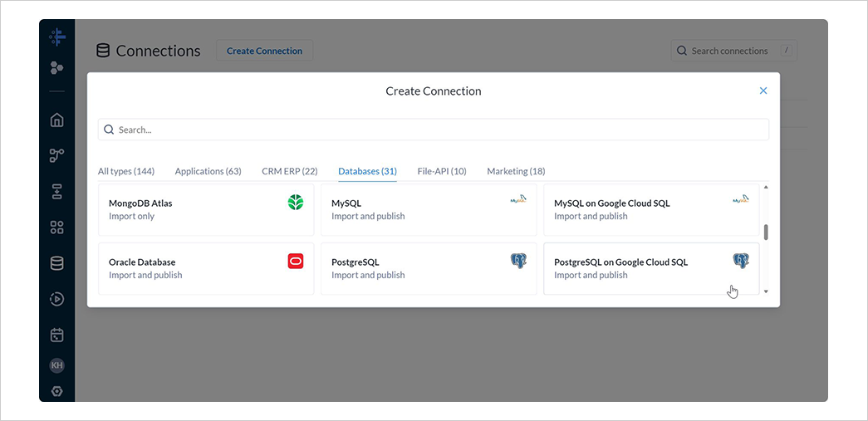Click PostgreSQL on Google Cloud SQL elephant logo
The width and height of the screenshot is (868, 421).
point(741,261)
